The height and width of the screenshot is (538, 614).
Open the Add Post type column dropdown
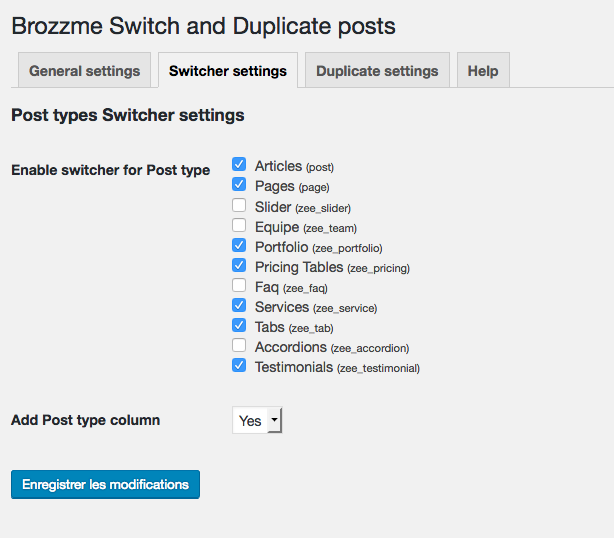[x=258, y=421]
